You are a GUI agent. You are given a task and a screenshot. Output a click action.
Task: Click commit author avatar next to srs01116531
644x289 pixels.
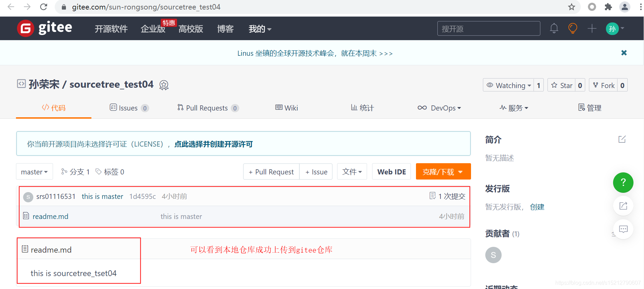(28, 197)
